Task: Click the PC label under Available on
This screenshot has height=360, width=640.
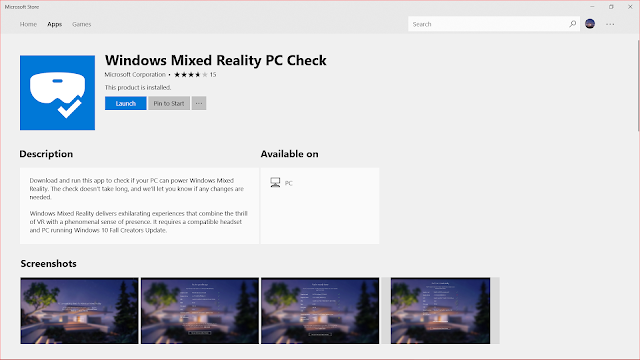Action: click(x=289, y=183)
